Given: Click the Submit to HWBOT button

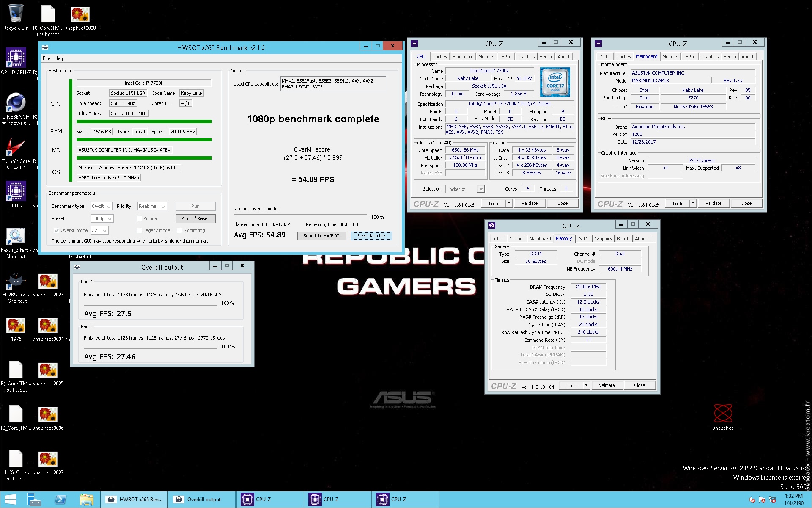Looking at the screenshot, I should pyautogui.click(x=321, y=236).
